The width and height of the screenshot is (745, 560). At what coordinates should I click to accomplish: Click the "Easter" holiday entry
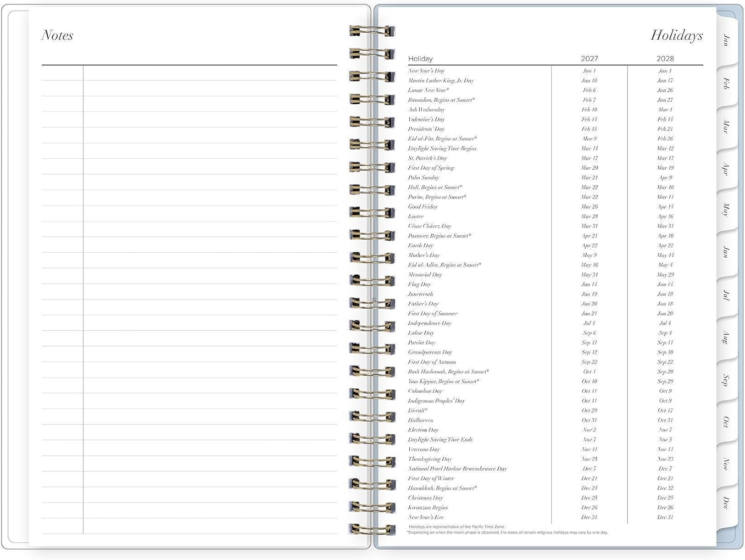tap(416, 216)
